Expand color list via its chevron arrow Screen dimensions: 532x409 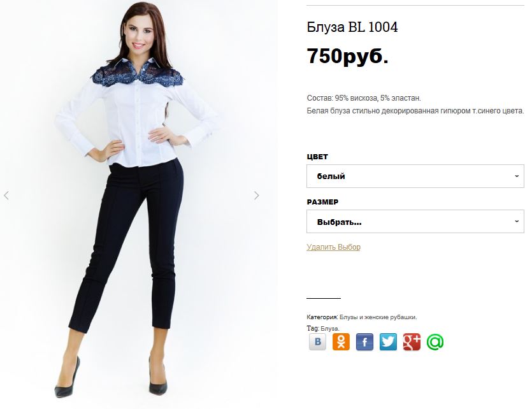(517, 176)
